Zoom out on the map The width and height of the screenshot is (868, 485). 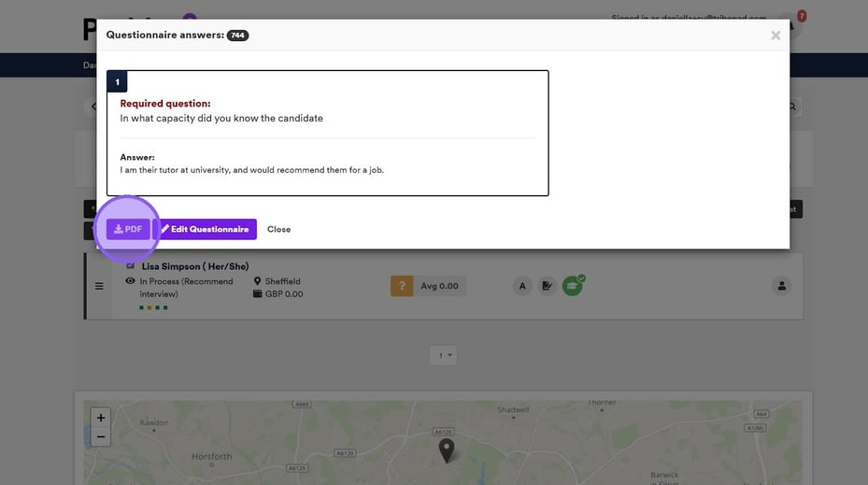coord(101,436)
